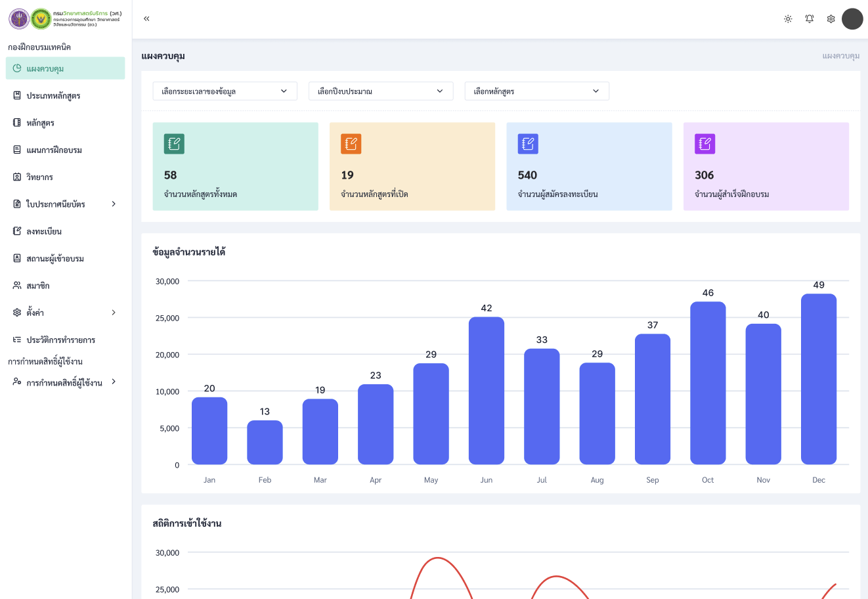Go to ประเภทหลักสูตร in sidebar

53,96
